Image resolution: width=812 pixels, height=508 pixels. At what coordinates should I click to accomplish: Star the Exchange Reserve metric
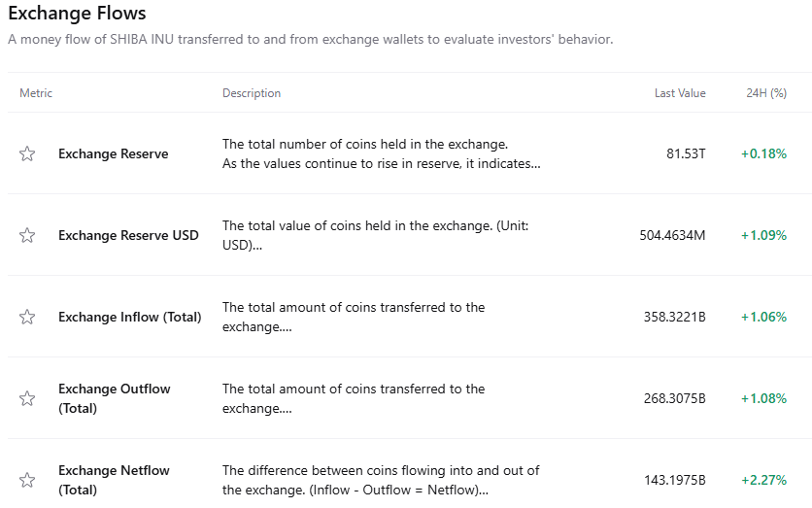tap(27, 153)
